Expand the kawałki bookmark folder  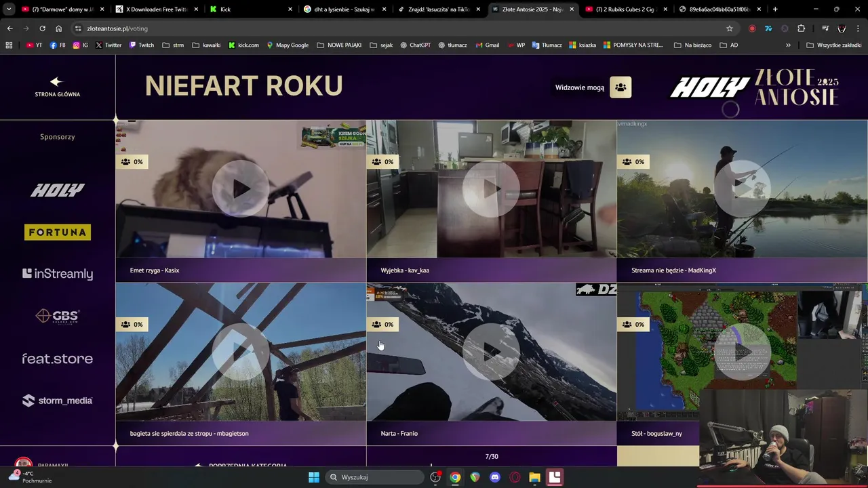[206, 45]
